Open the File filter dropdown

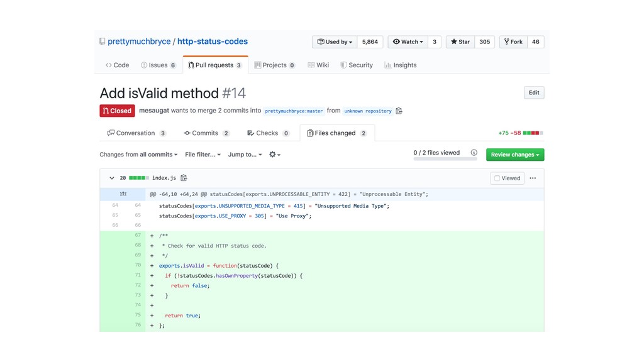[x=203, y=155]
